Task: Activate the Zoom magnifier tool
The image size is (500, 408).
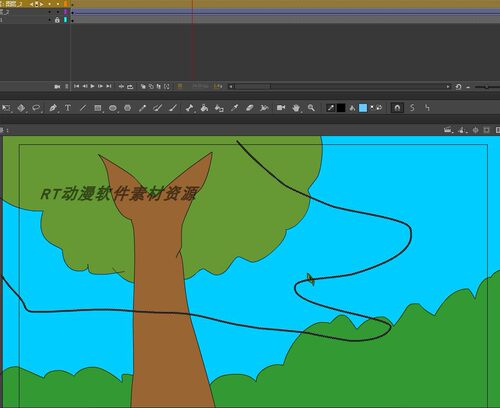Action: pyautogui.click(x=311, y=108)
